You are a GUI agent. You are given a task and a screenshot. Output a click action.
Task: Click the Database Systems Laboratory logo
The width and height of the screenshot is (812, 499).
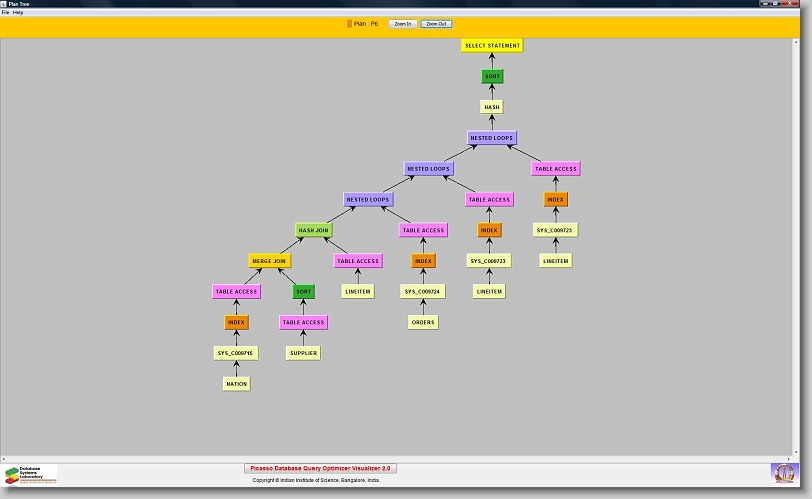(31, 474)
